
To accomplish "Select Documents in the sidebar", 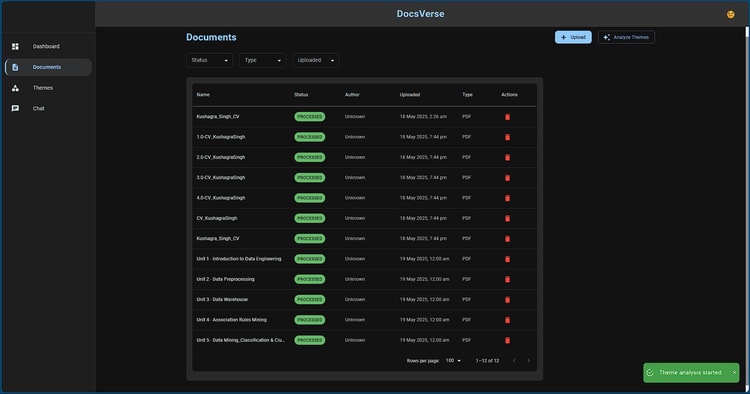I will pyautogui.click(x=48, y=67).
